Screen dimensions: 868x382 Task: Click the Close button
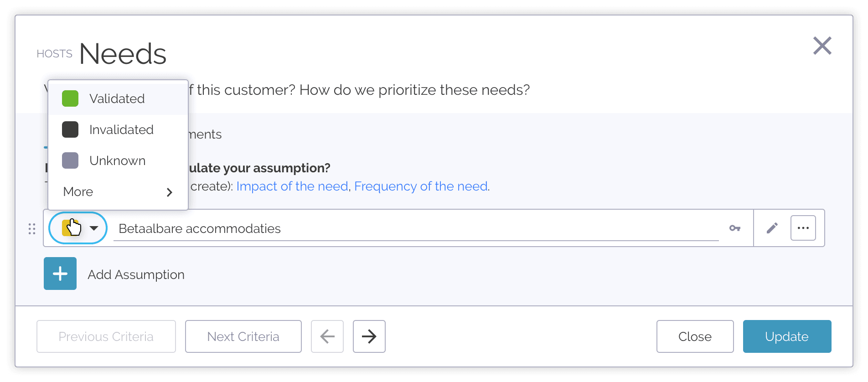695,336
